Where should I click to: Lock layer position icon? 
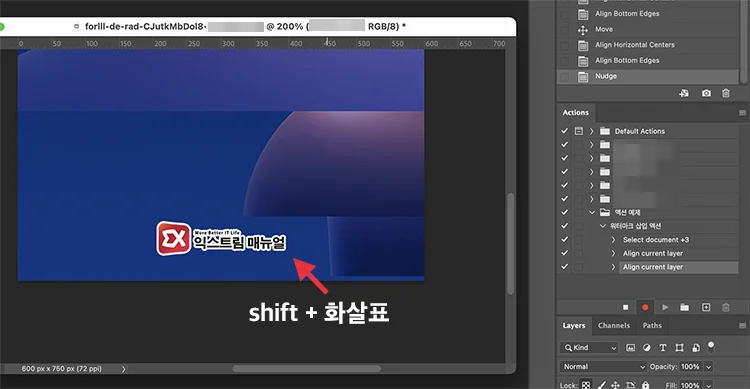(x=616, y=385)
